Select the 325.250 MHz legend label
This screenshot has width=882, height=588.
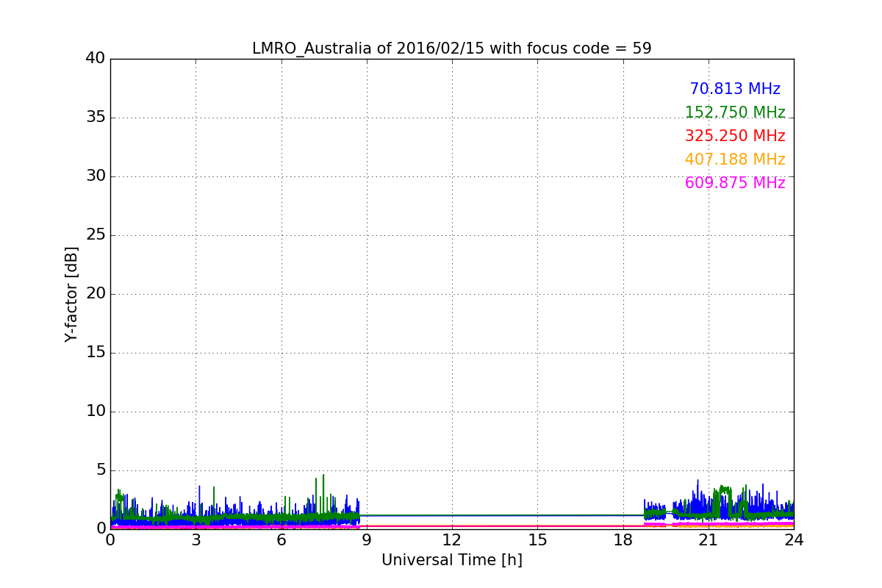(735, 136)
